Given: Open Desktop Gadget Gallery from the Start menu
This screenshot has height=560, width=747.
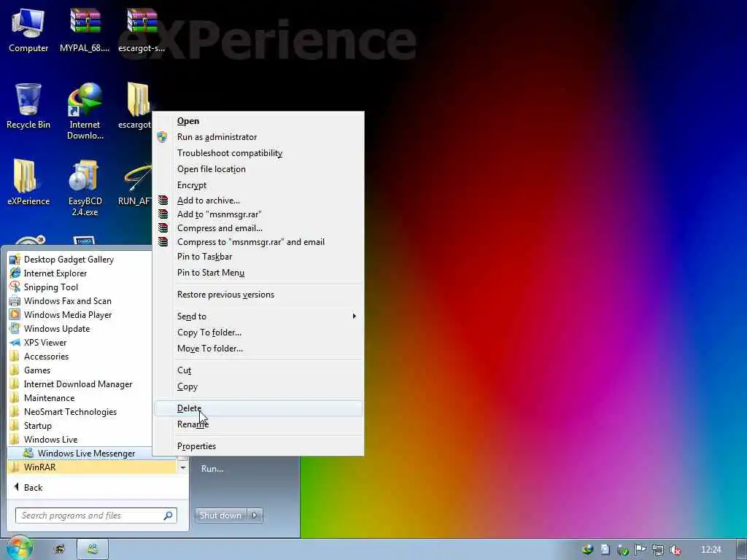Looking at the screenshot, I should (x=69, y=260).
